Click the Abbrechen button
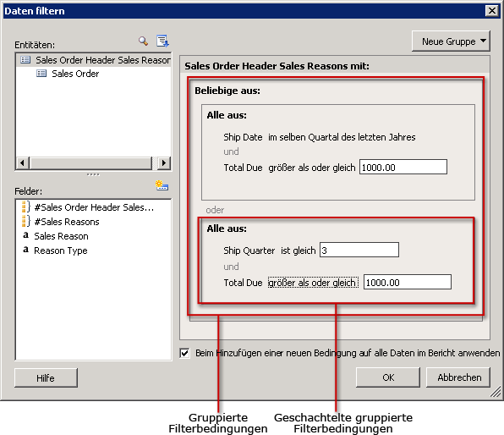Image resolution: width=504 pixels, height=435 pixels. 458,377
